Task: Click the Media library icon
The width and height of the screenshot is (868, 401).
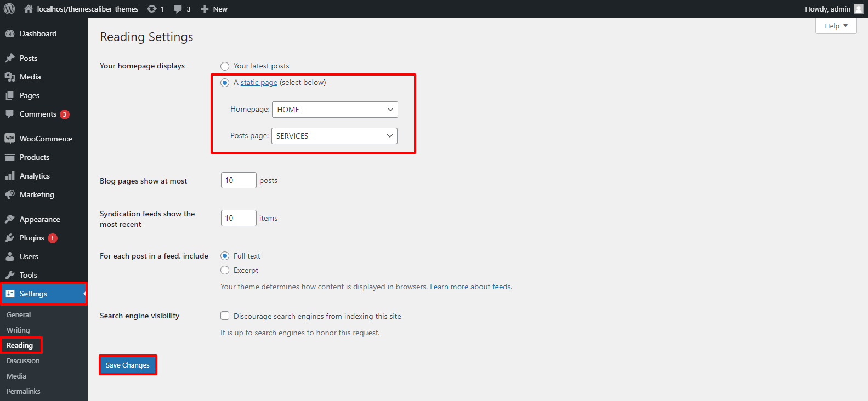Action: (x=10, y=77)
